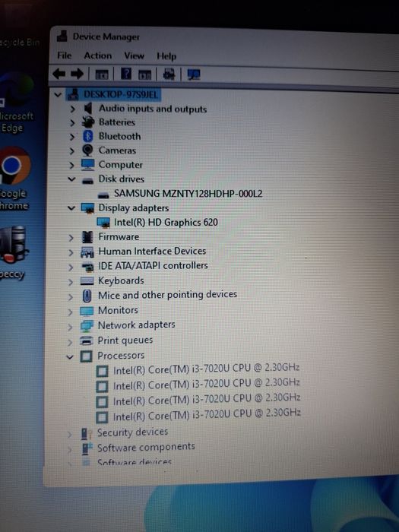
Task: Select the Keyboards icon
Action: [87, 281]
